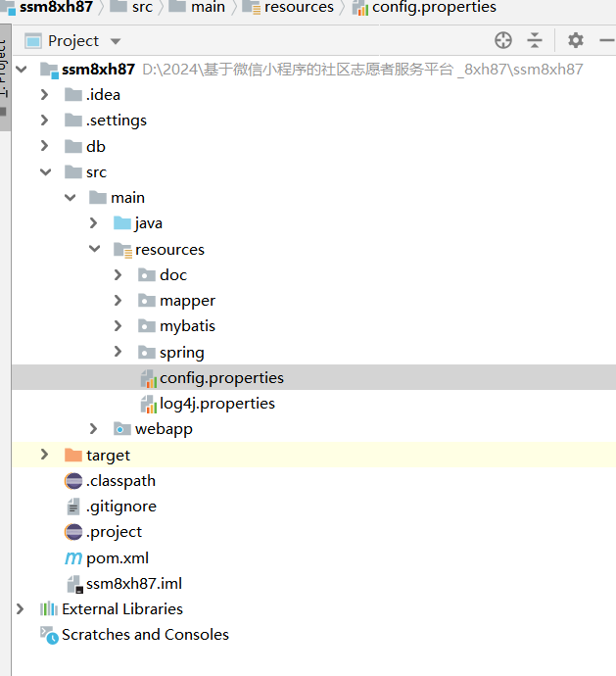Select log4j.properties in the tree
This screenshot has height=676, width=616.
(217, 404)
